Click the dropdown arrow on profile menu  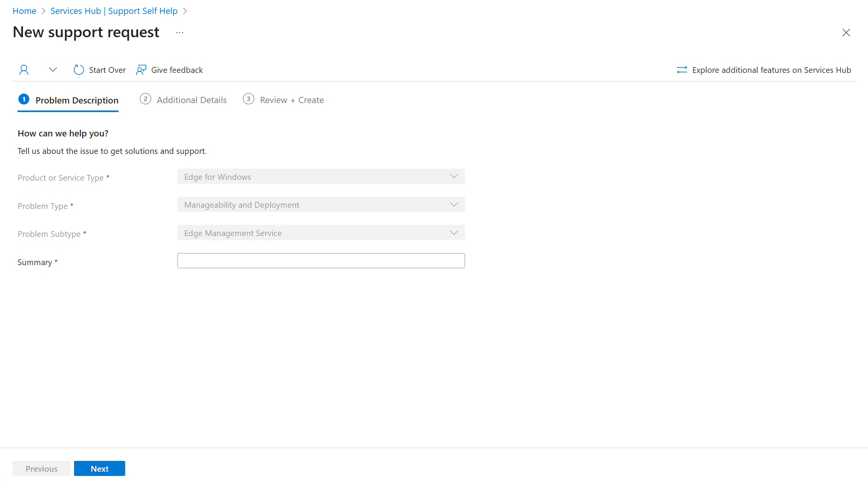53,69
